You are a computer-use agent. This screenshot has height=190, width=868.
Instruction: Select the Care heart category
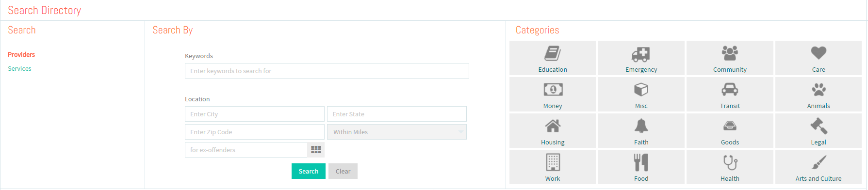point(819,58)
